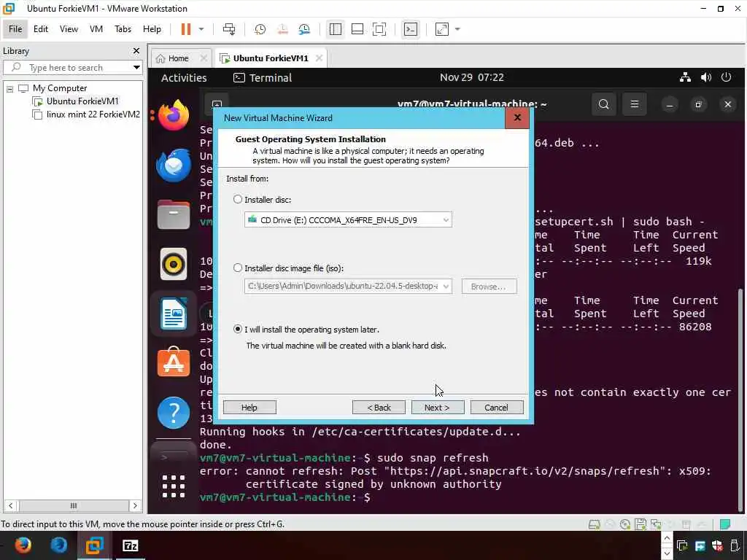Click the Ubuntu power menu icon
Viewport: 747px width, 560px height.
(726, 77)
